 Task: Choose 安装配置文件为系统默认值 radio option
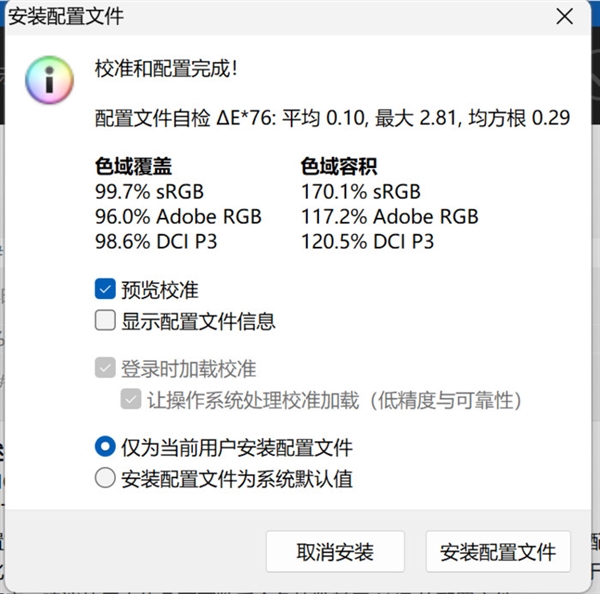(105, 478)
